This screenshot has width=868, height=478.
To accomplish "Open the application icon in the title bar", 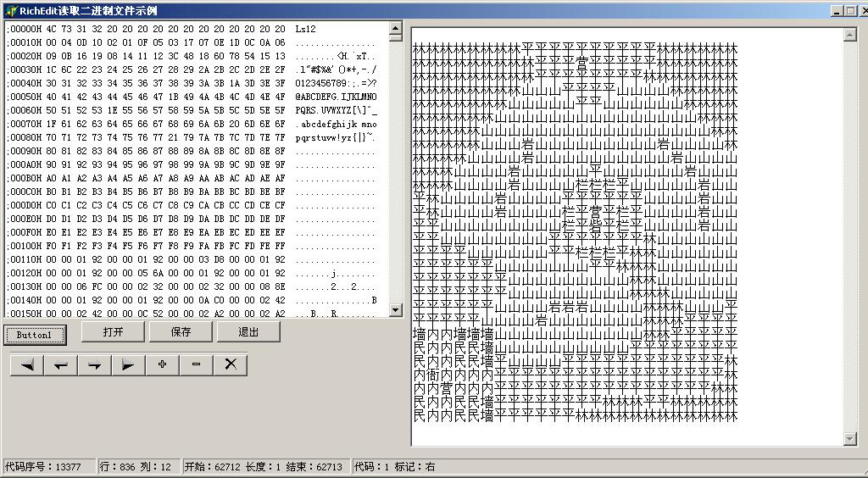I will pyautogui.click(x=11, y=10).
